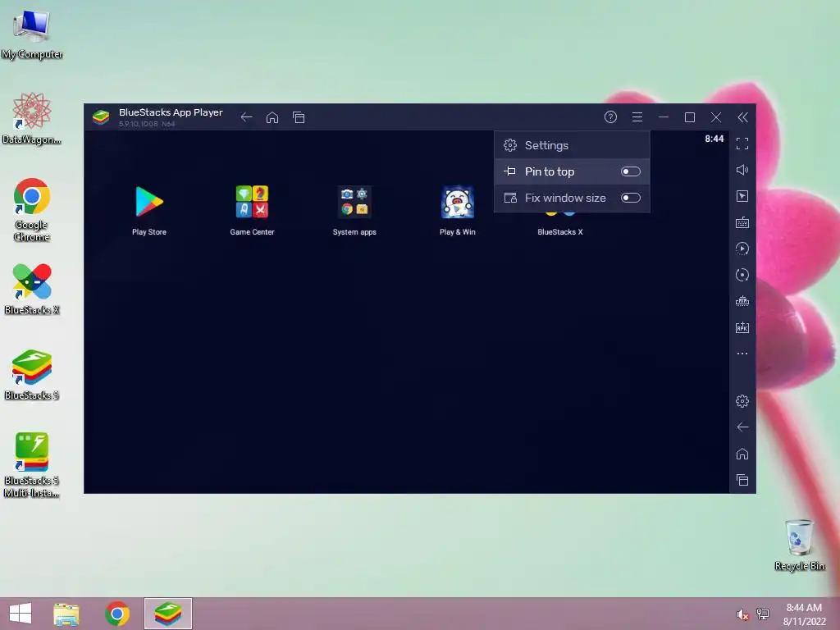Install APK from sidebar icon

pos(742,327)
